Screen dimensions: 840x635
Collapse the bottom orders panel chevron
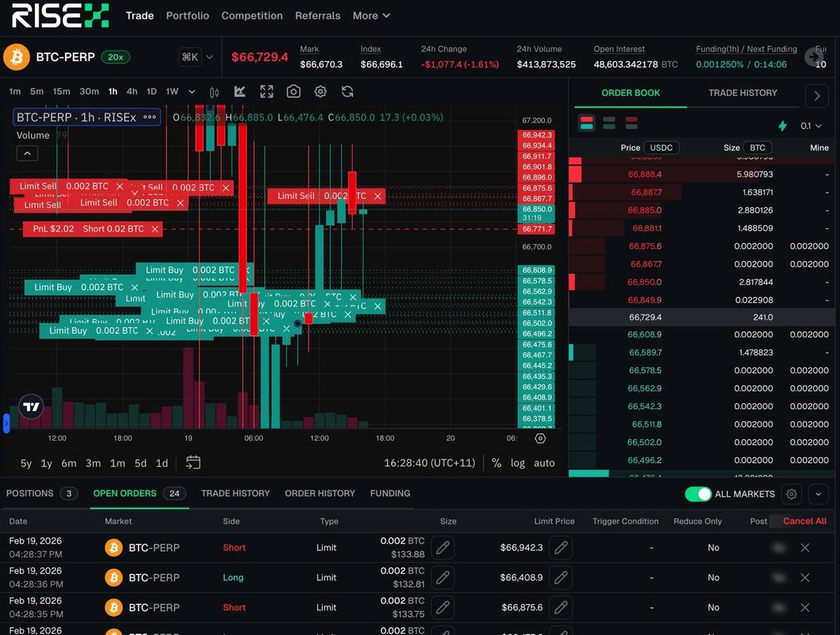(x=818, y=494)
